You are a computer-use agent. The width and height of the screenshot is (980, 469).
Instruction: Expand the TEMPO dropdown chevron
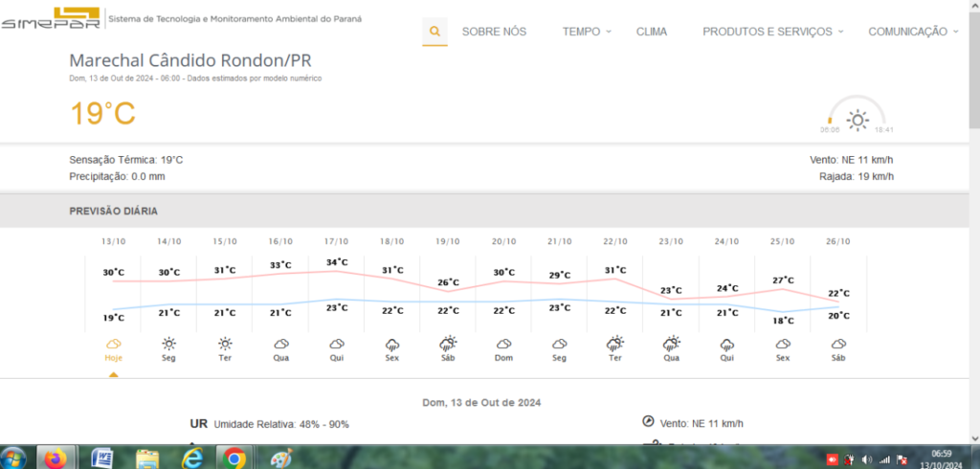609,32
